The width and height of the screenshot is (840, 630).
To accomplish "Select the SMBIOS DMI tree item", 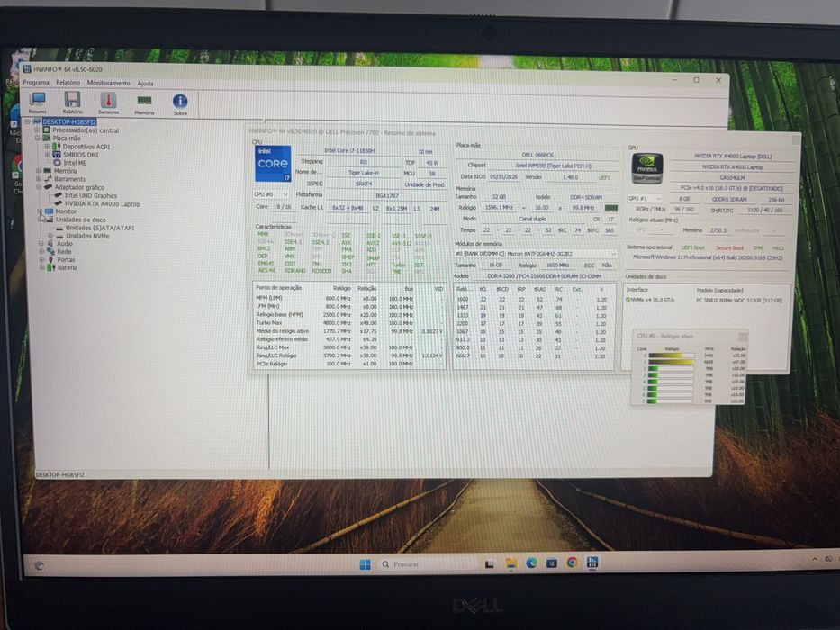I will [76, 155].
